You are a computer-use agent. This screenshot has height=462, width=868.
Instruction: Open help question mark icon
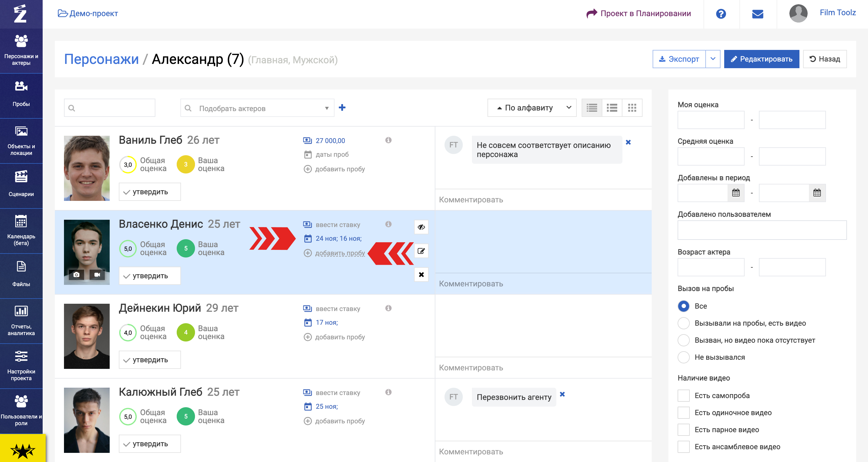721,14
